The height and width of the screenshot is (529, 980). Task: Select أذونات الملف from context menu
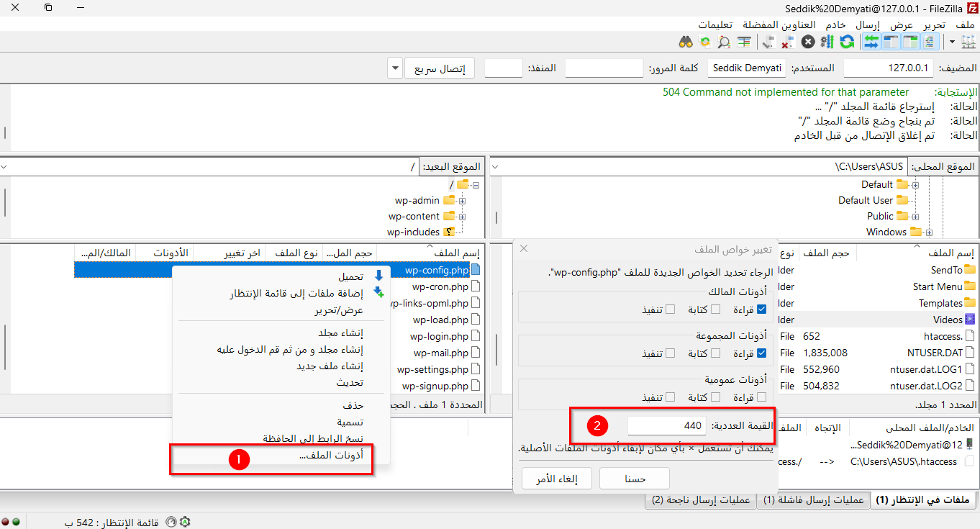point(331,456)
